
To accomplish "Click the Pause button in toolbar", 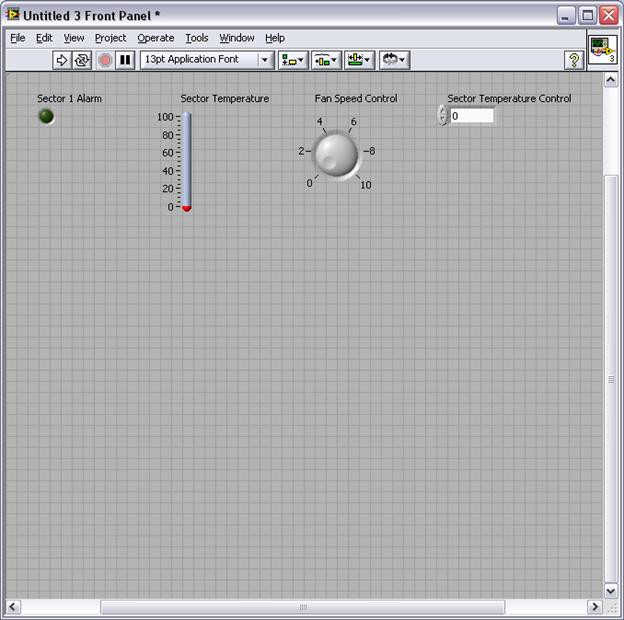I will (125, 60).
